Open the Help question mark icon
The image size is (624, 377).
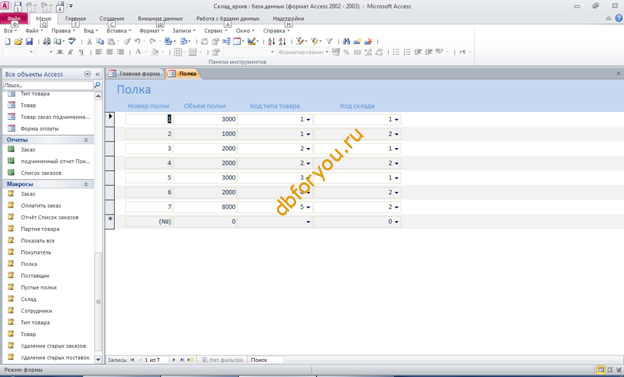[618, 18]
